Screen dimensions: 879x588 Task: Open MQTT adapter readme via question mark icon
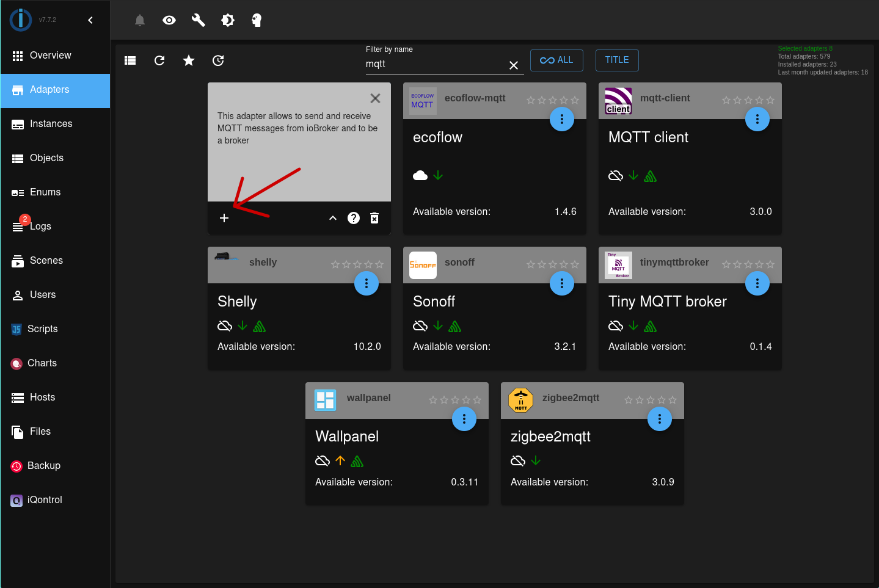pyautogui.click(x=353, y=217)
